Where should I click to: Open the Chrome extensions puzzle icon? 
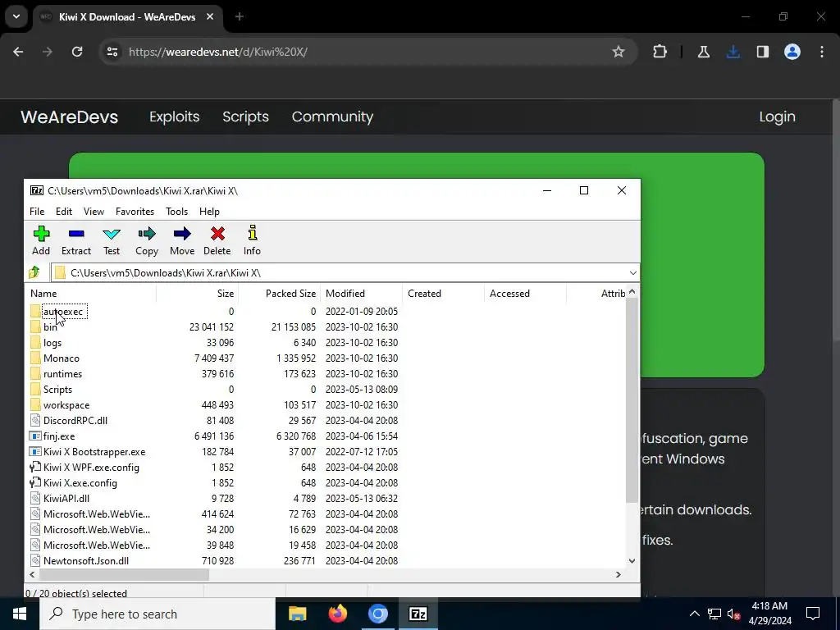(660, 52)
